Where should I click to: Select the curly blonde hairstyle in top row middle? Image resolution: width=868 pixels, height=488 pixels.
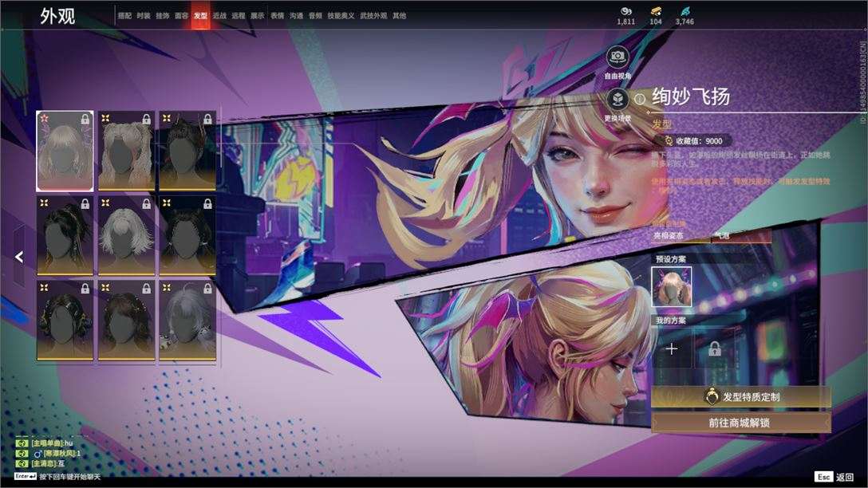click(126, 151)
